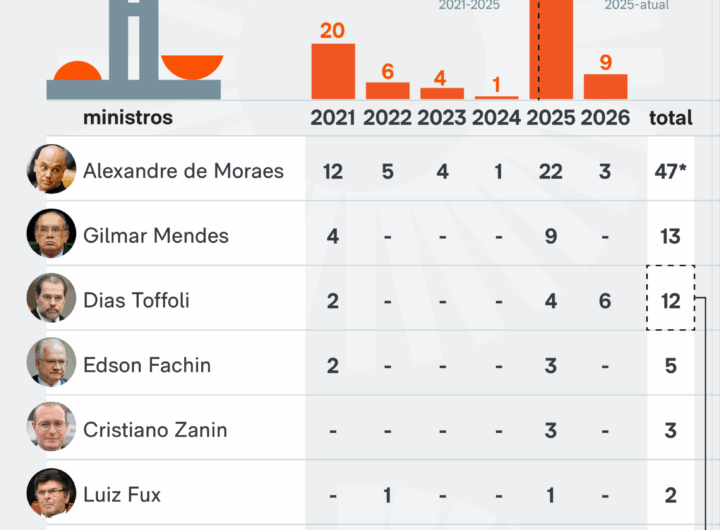The height and width of the screenshot is (530, 720).
Task: Click the name Alexandre de Moraes
Action: pyautogui.click(x=183, y=171)
